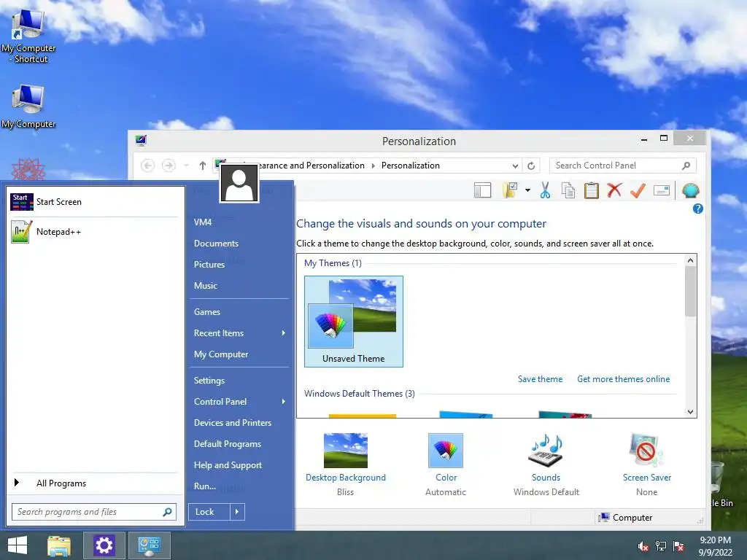Click the clipboard Paste icon

coord(591,190)
